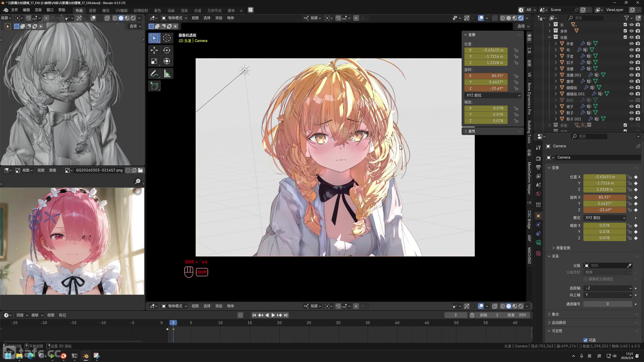
Task: Click the 选项 button in viewport header
Action: [x=523, y=26]
